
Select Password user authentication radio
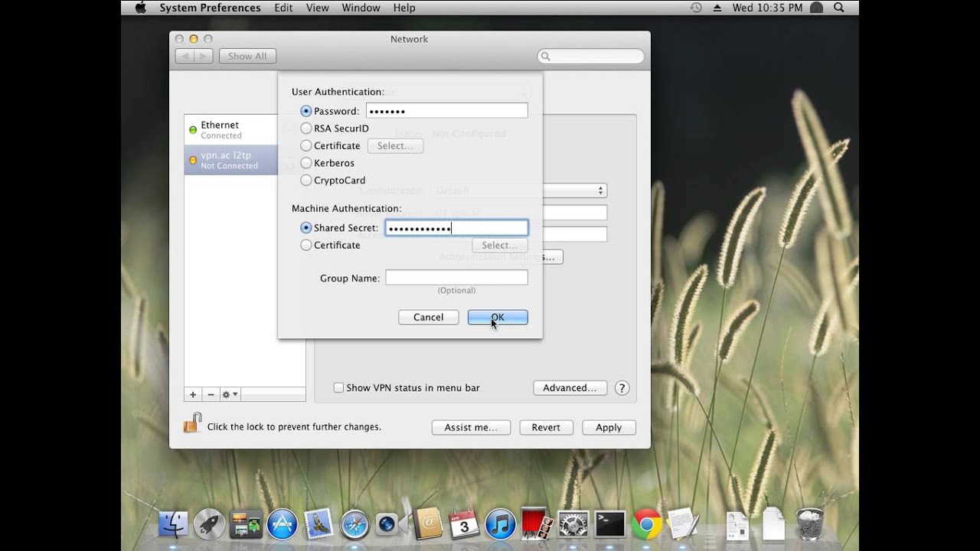[x=306, y=111]
